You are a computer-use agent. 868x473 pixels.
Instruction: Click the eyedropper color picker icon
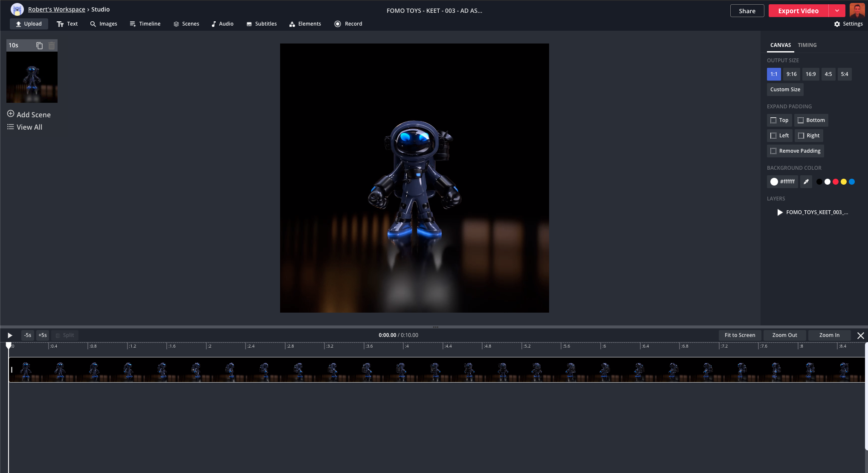click(806, 182)
